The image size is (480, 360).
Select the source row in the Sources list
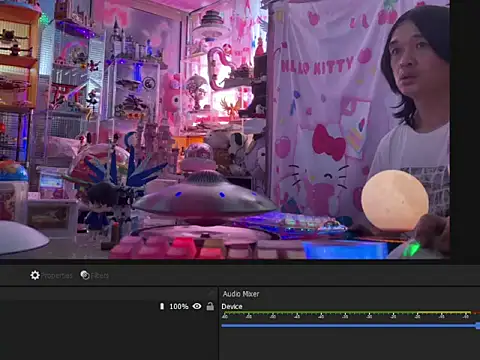pos(109,306)
